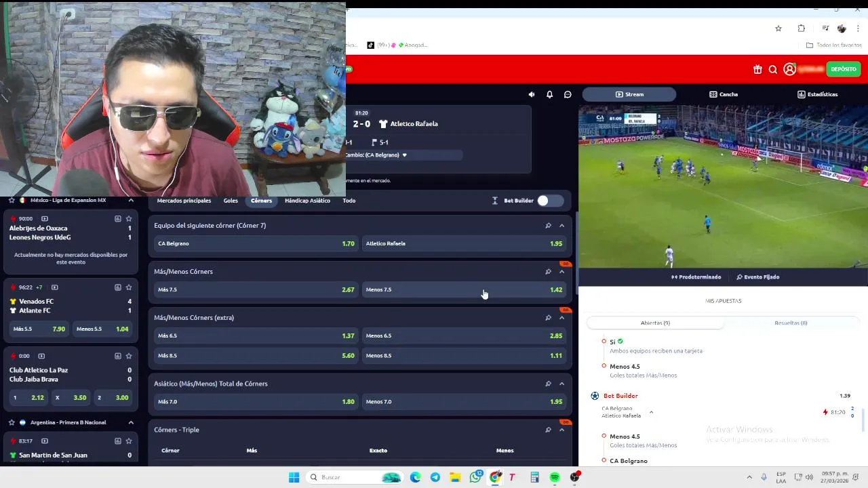Screen dimensions: 868x488
Task: Open Chrome media control icon
Action: (825, 28)
